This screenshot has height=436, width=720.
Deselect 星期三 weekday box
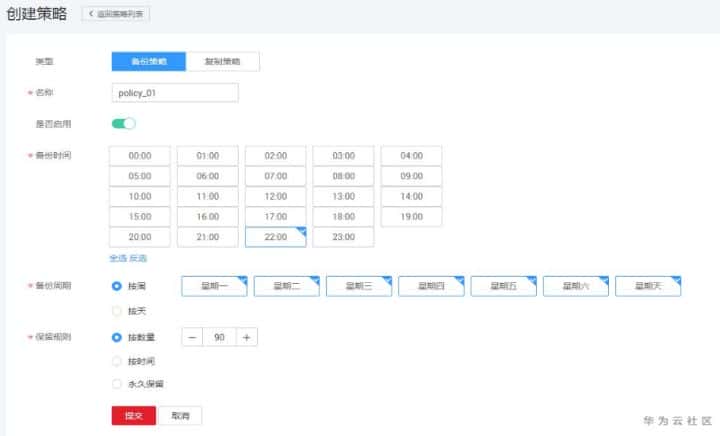359,286
